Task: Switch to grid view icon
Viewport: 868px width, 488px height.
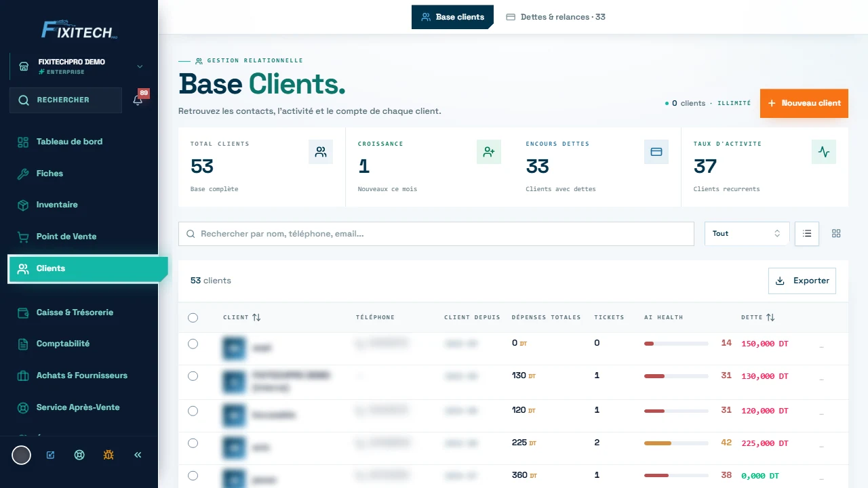Action: (x=836, y=233)
